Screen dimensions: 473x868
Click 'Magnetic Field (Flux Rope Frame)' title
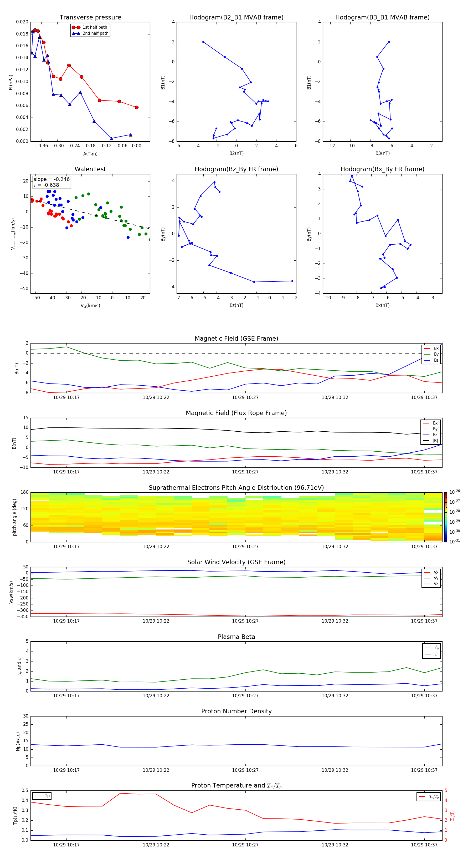pos(236,413)
